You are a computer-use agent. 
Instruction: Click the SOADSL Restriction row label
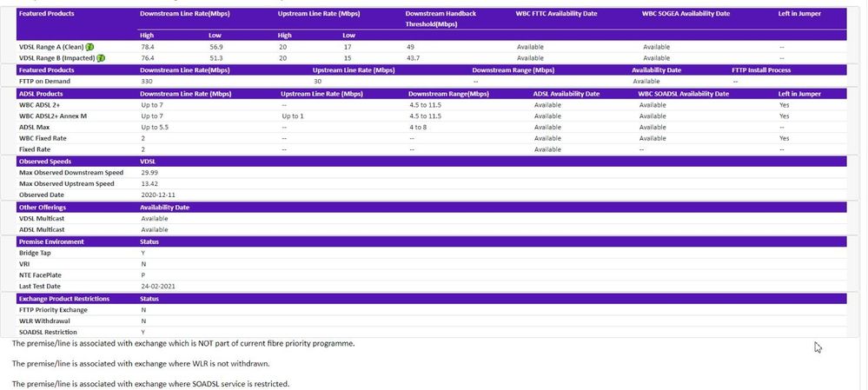[x=48, y=332]
